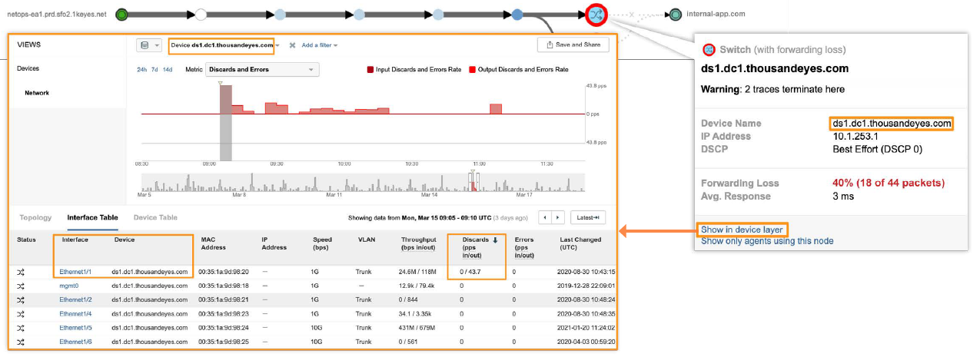Select Devices in the Views sidebar
This screenshot has width=980, height=357.
tap(28, 68)
